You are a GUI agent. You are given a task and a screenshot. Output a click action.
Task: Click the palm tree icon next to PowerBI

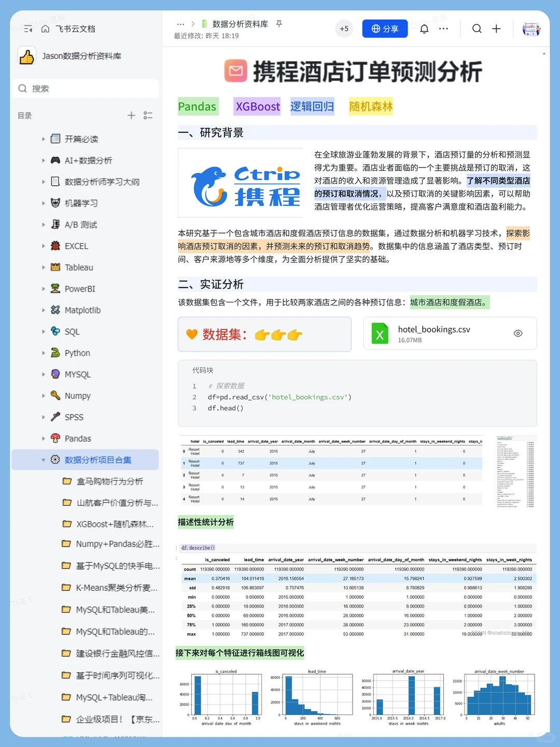[55, 288]
